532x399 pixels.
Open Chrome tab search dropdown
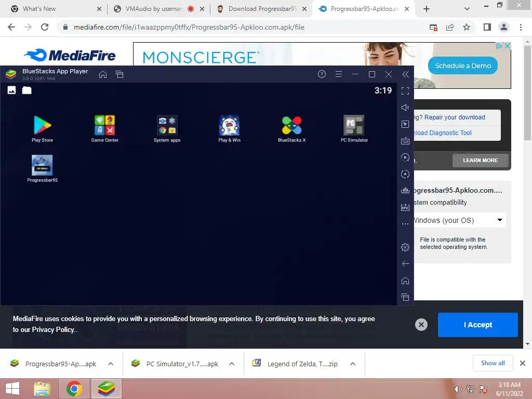467,9
